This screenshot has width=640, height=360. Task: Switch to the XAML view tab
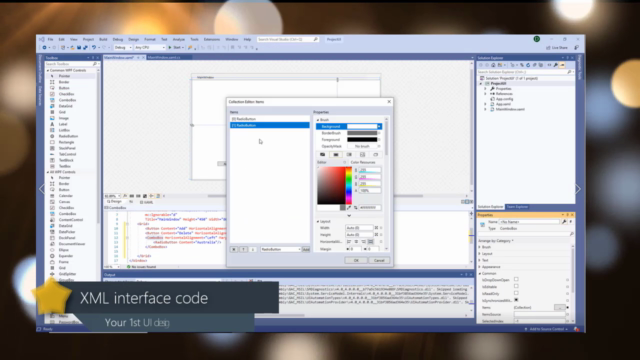[147, 202]
